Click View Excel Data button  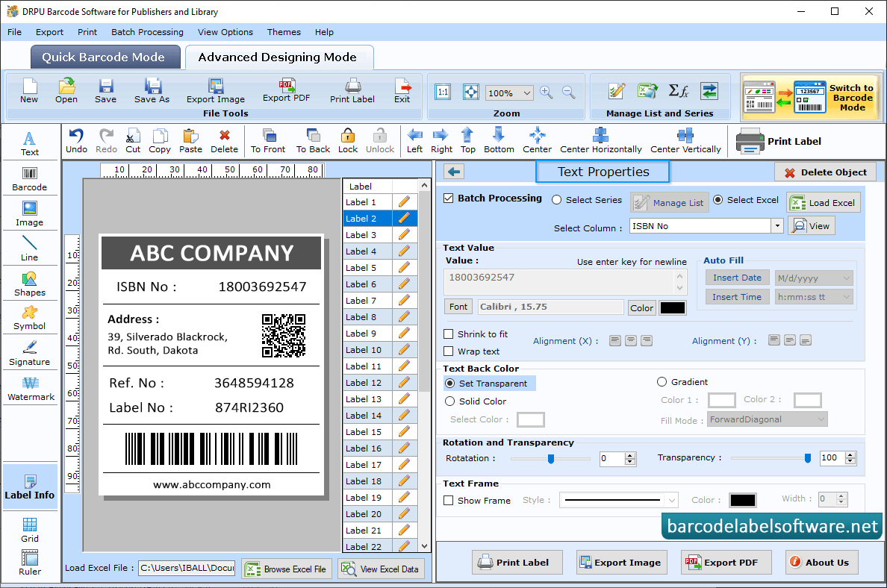pyautogui.click(x=381, y=569)
